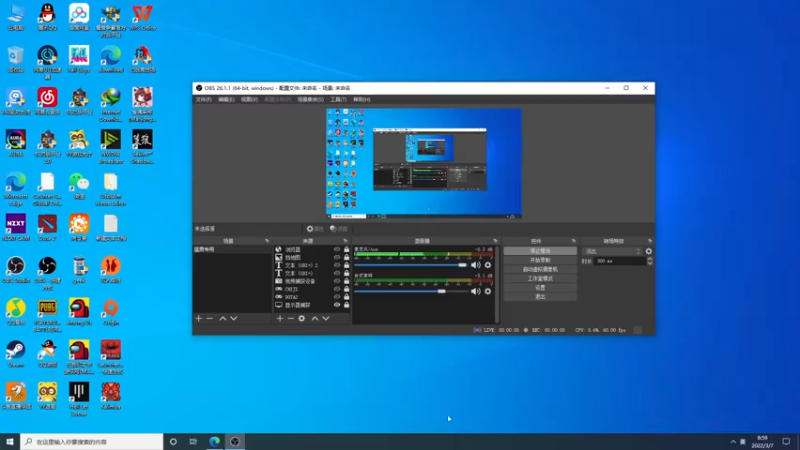800x450 pixels.
Task: Click the 麦克风/Aux volume slider handle
Action: point(462,265)
